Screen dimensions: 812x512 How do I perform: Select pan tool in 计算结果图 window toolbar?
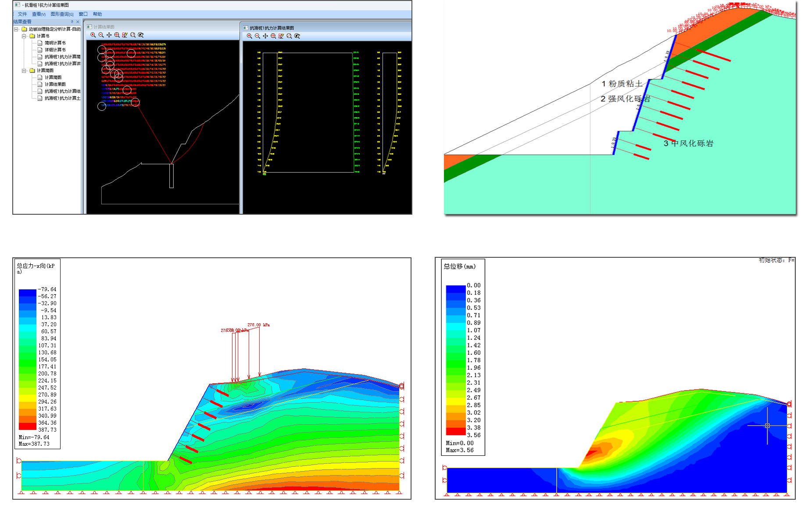(109, 35)
